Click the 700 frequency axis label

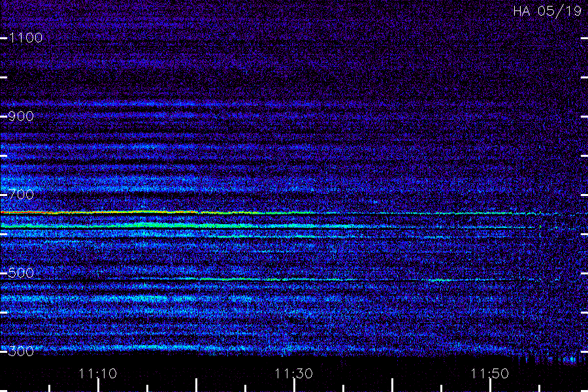click(x=21, y=195)
